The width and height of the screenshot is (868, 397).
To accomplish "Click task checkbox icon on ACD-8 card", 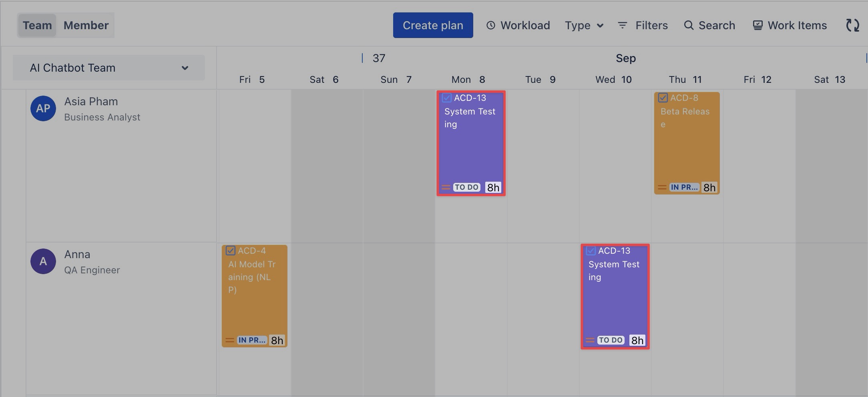I will (x=663, y=98).
